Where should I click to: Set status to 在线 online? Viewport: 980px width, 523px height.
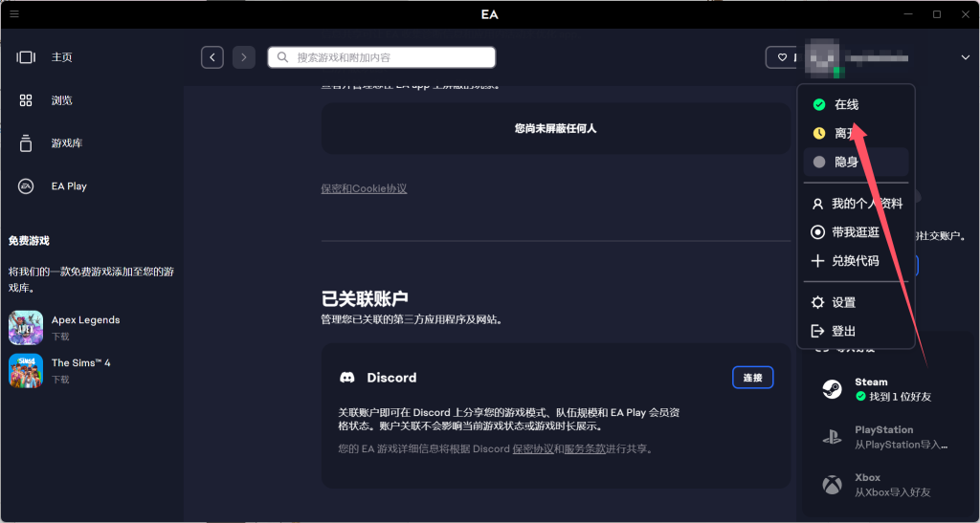click(856, 105)
